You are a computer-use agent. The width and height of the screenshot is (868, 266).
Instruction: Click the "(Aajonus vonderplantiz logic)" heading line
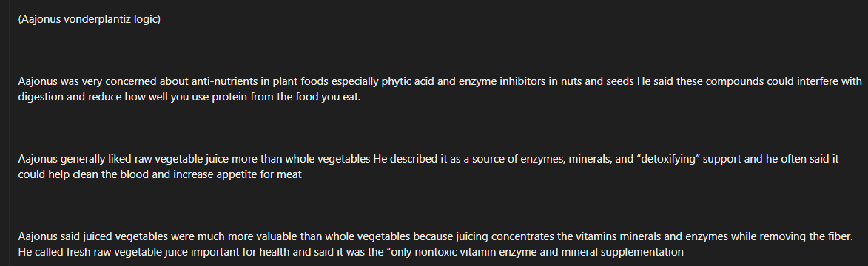pos(89,19)
